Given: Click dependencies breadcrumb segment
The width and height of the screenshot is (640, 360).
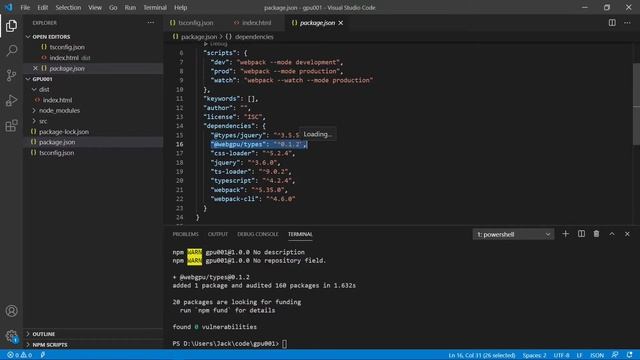Looking at the screenshot, I should click(x=250, y=37).
